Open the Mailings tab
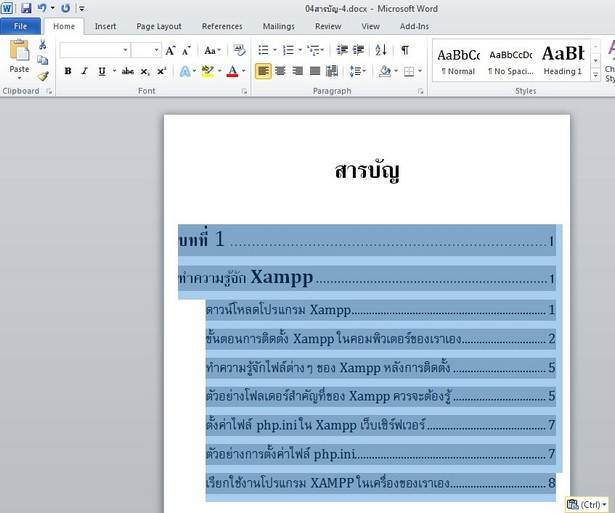 [x=278, y=26]
